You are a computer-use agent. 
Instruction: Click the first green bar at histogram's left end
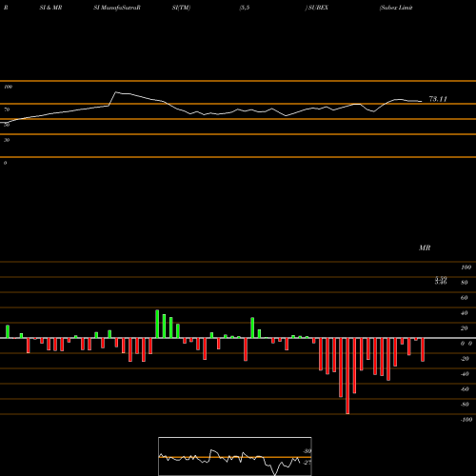coord(8,331)
